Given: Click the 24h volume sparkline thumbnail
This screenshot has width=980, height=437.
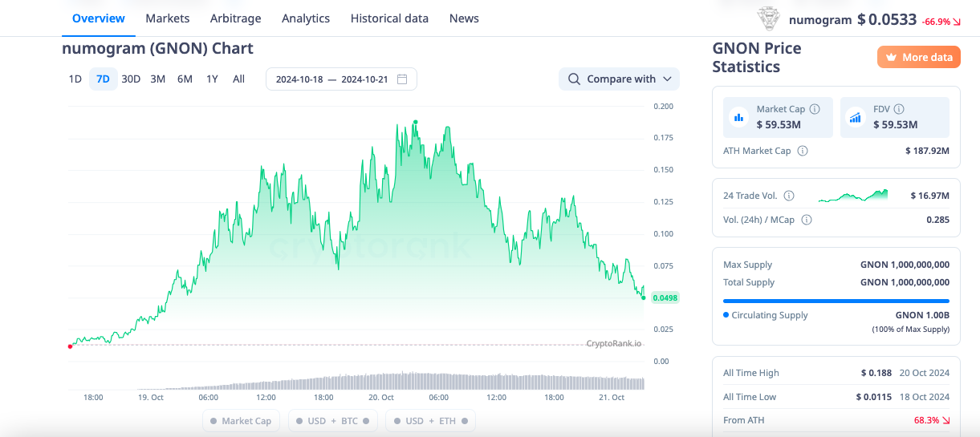Looking at the screenshot, I should pos(853,196).
